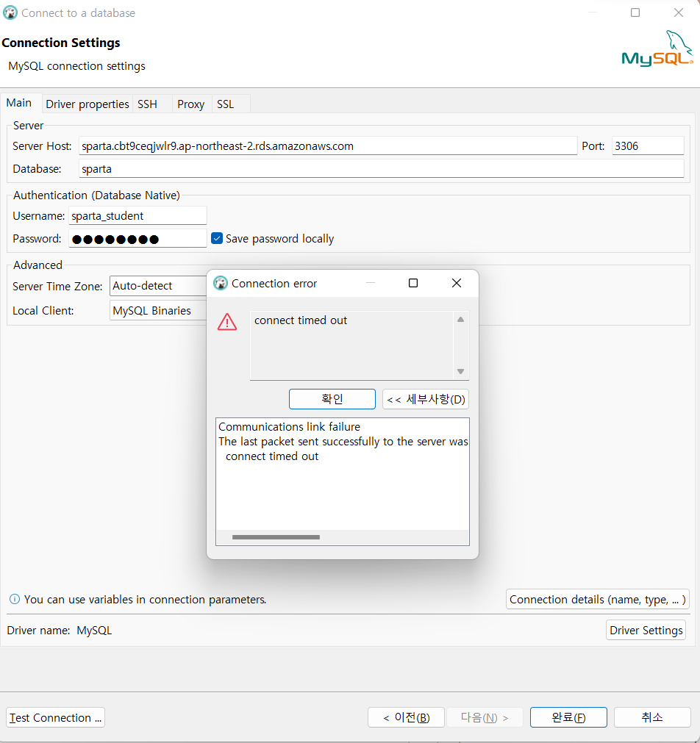Click the Username field with sparta_student

pyautogui.click(x=137, y=215)
